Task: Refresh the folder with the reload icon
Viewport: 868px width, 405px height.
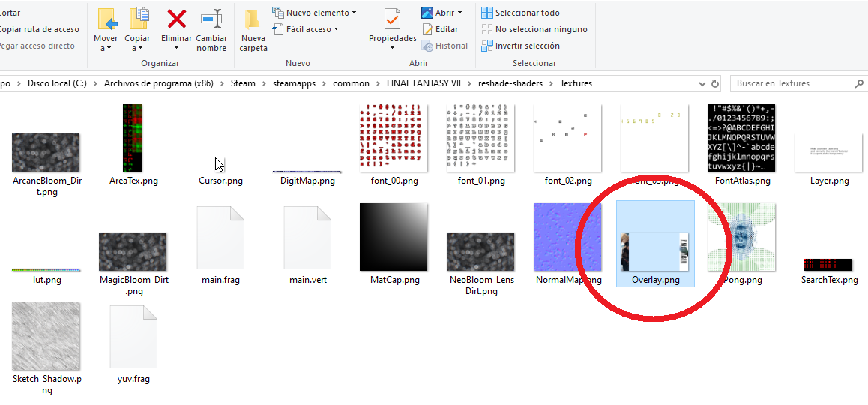Action: 714,84
